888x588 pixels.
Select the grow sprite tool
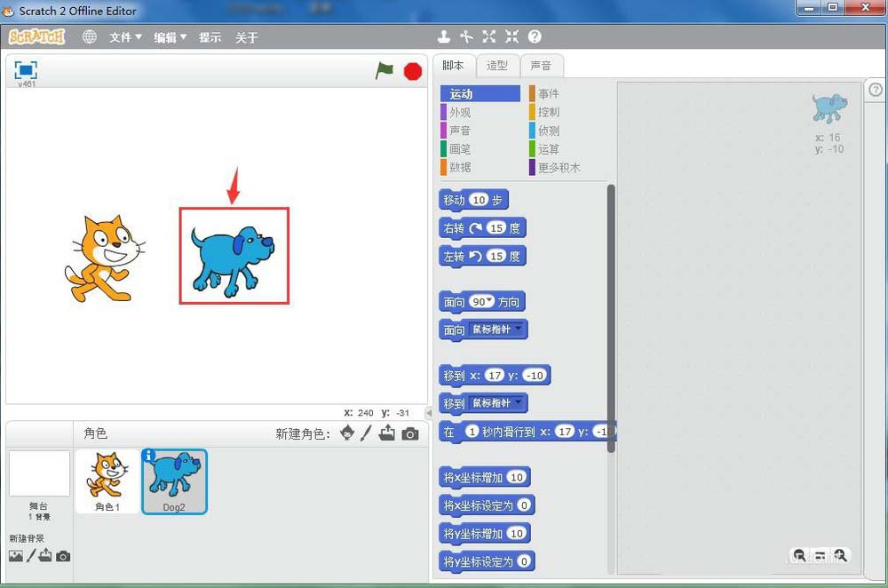pos(489,36)
